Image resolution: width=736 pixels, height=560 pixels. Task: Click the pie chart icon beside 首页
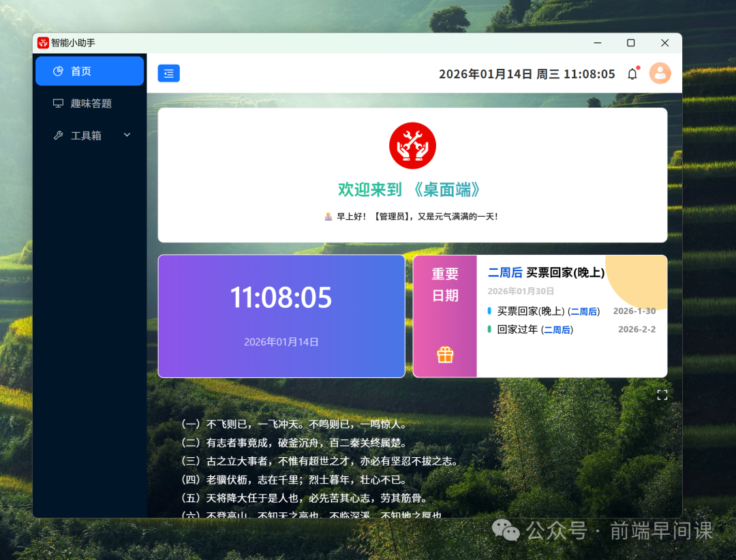[x=58, y=71]
